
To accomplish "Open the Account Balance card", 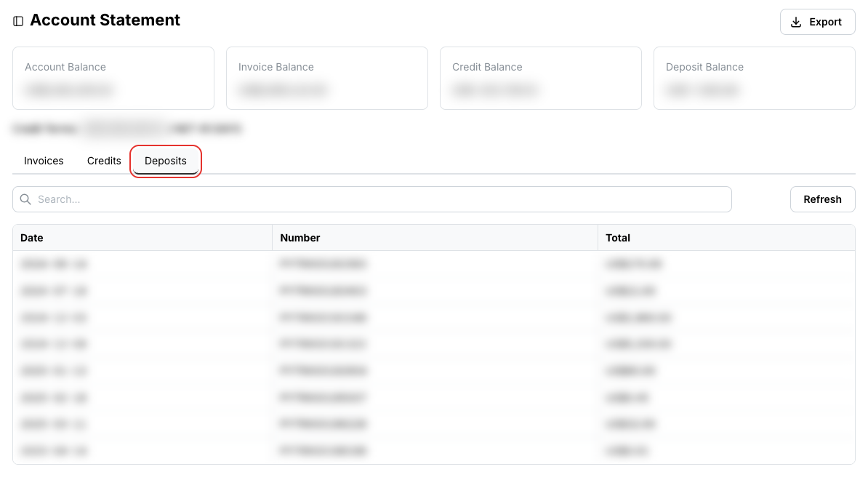I will [x=113, y=78].
